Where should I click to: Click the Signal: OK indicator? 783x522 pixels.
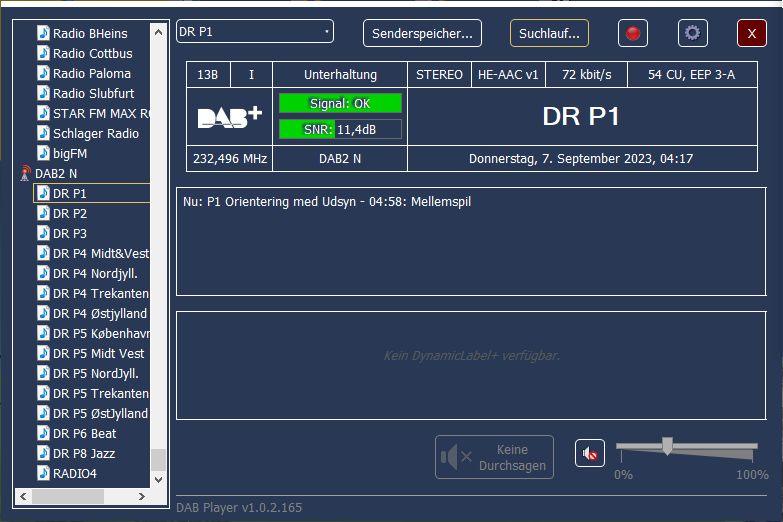(340, 103)
